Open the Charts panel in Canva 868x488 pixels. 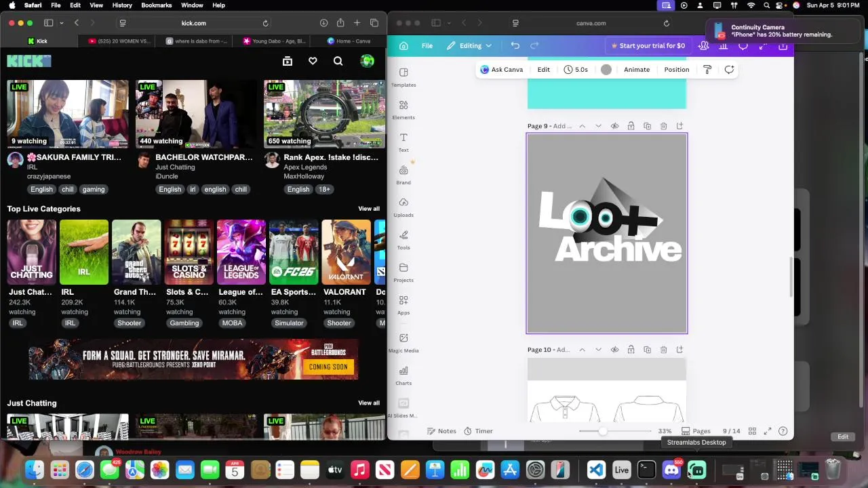point(403,375)
